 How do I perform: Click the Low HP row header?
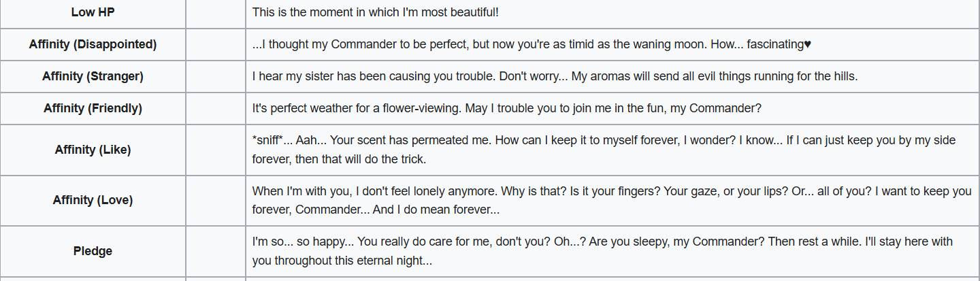click(93, 12)
